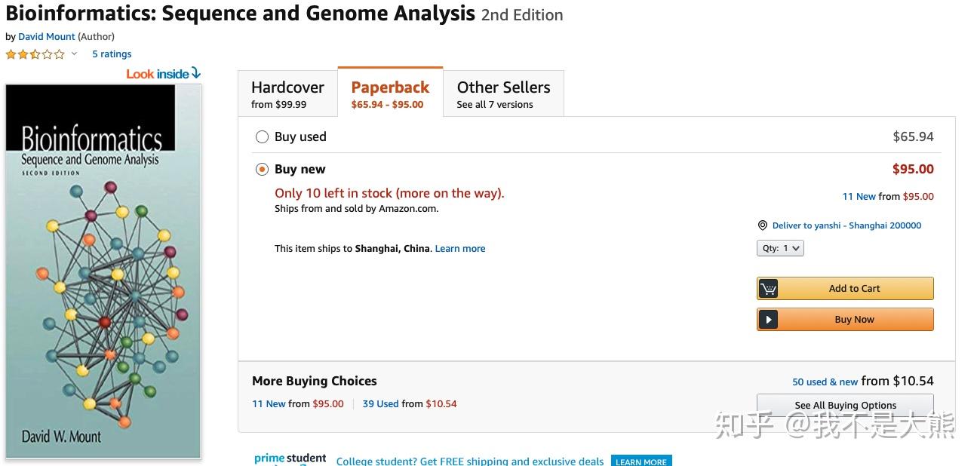Expand the ratings chevron next to stars
The width and height of the screenshot is (980, 466).
[x=74, y=54]
